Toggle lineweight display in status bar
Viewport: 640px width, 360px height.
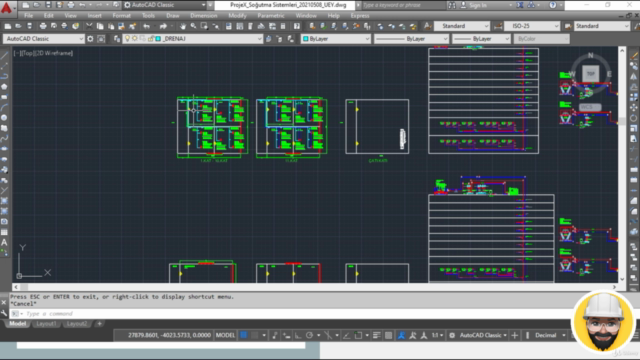click(376, 336)
